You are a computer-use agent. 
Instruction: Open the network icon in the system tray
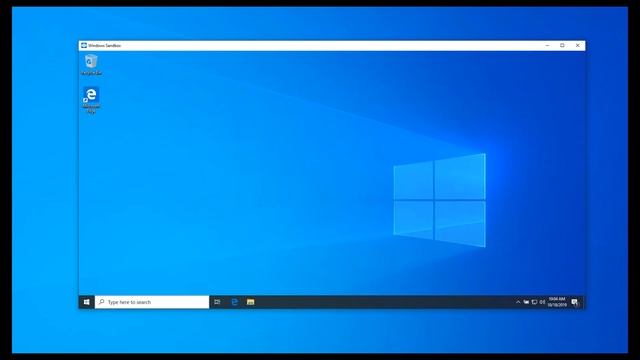[x=534, y=302]
